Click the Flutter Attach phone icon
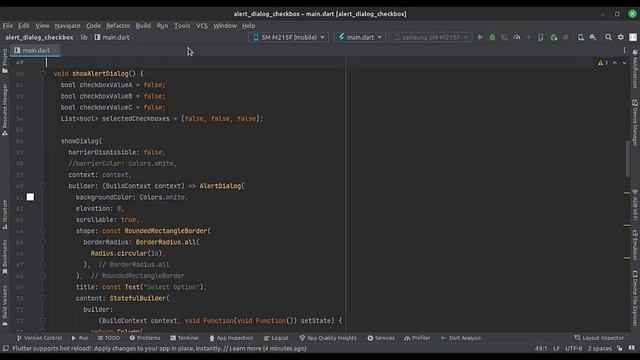 [540, 37]
